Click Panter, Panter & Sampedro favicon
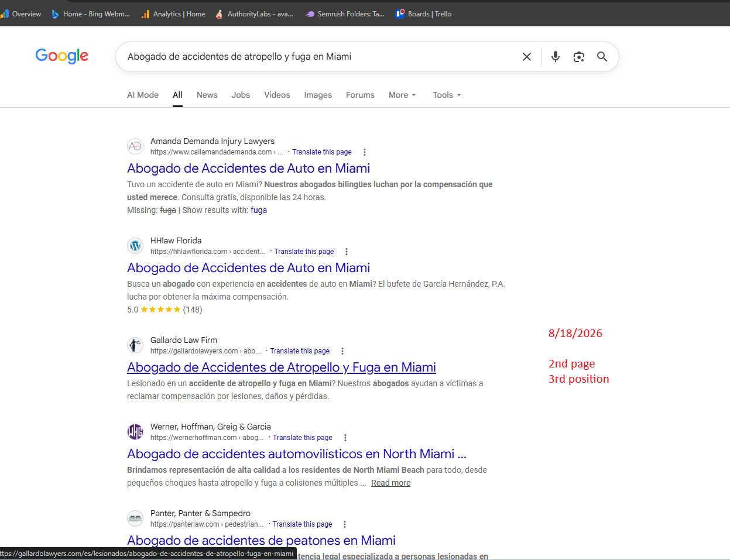730x560 pixels. pyautogui.click(x=135, y=518)
